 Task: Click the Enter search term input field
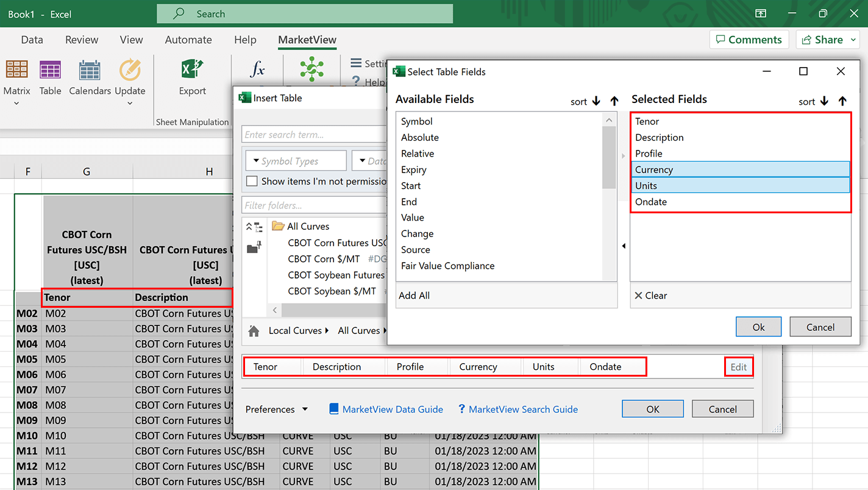[315, 135]
